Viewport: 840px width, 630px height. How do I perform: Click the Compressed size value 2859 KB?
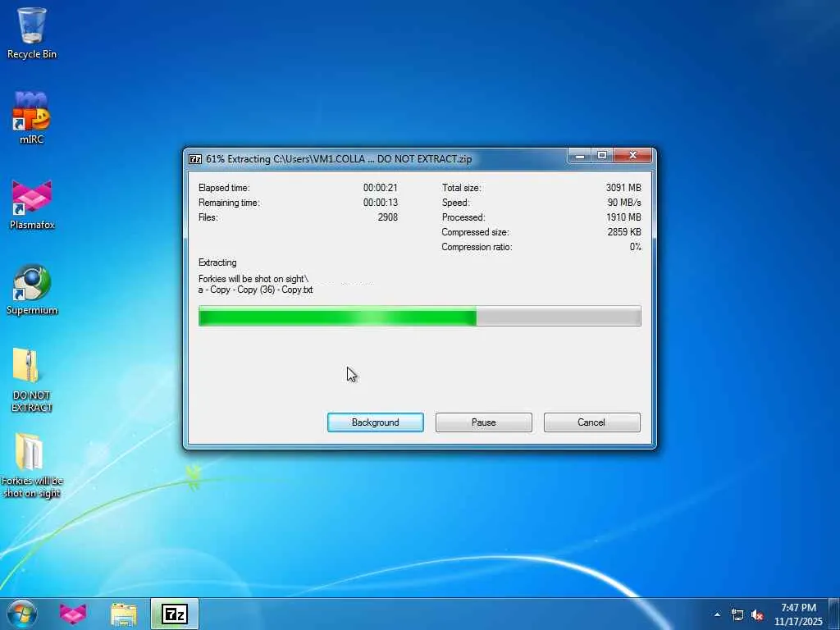pos(624,232)
